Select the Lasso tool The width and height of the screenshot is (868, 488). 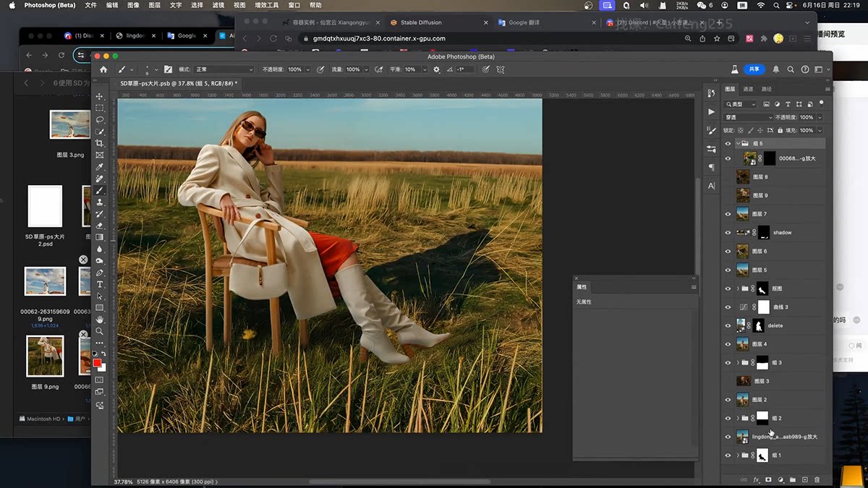coord(100,120)
